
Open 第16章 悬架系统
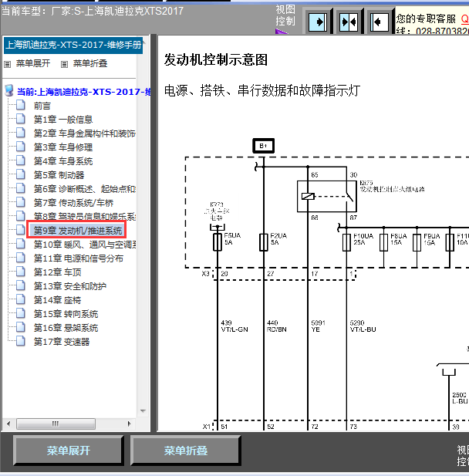point(66,328)
